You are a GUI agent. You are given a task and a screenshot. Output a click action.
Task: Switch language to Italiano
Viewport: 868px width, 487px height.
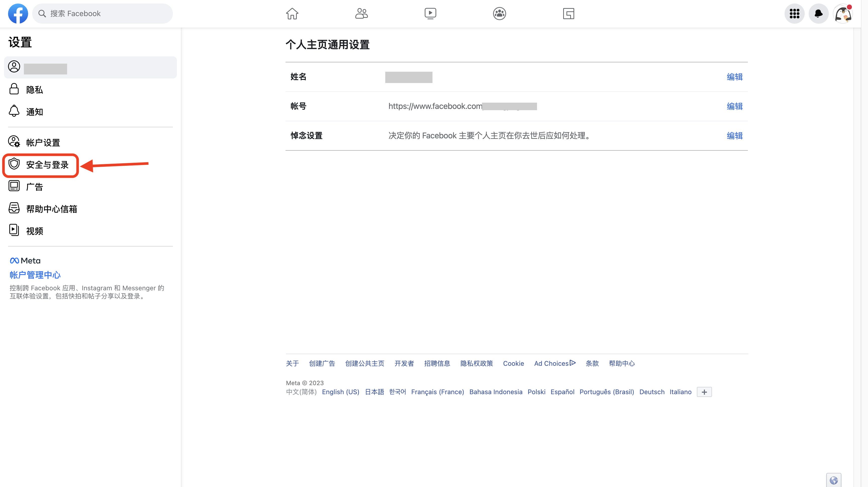[680, 392]
